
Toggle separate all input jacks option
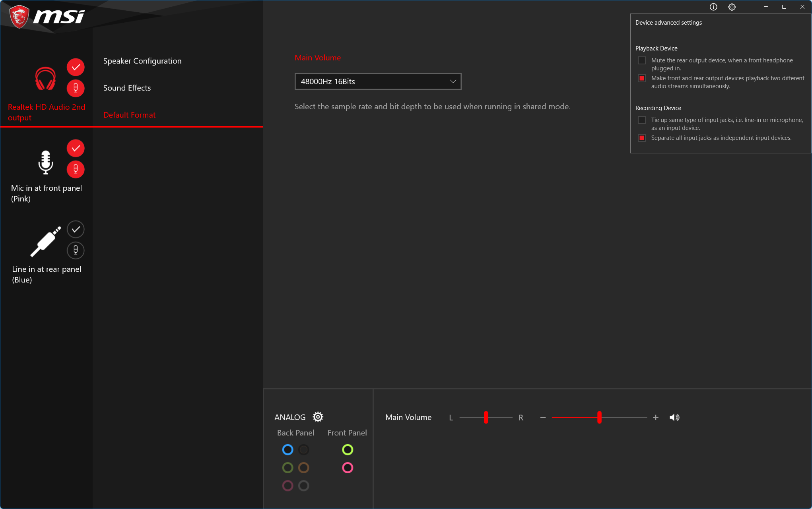[x=642, y=138]
